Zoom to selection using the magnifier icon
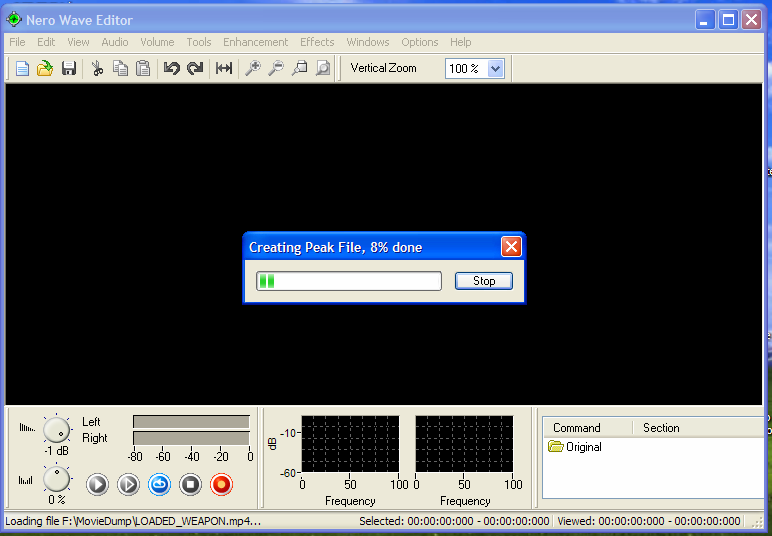 (299, 68)
